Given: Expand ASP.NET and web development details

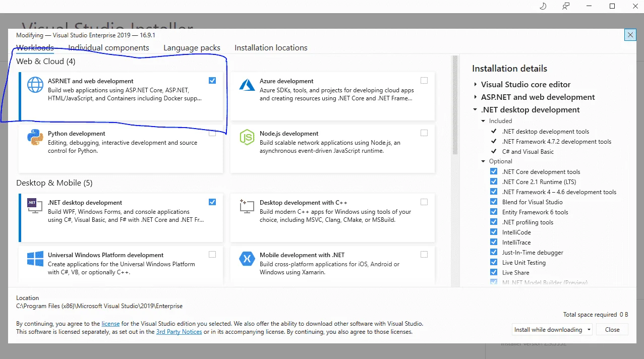Looking at the screenshot, I should point(476,97).
